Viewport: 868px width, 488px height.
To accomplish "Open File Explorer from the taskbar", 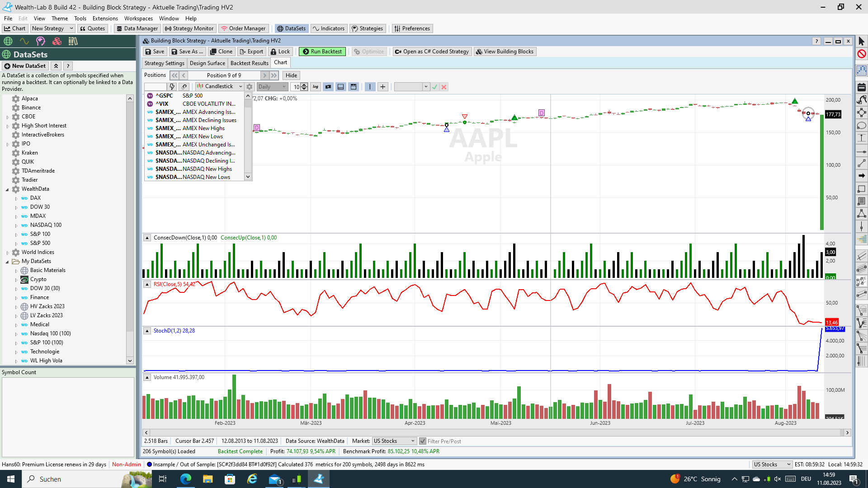I will pos(208,479).
